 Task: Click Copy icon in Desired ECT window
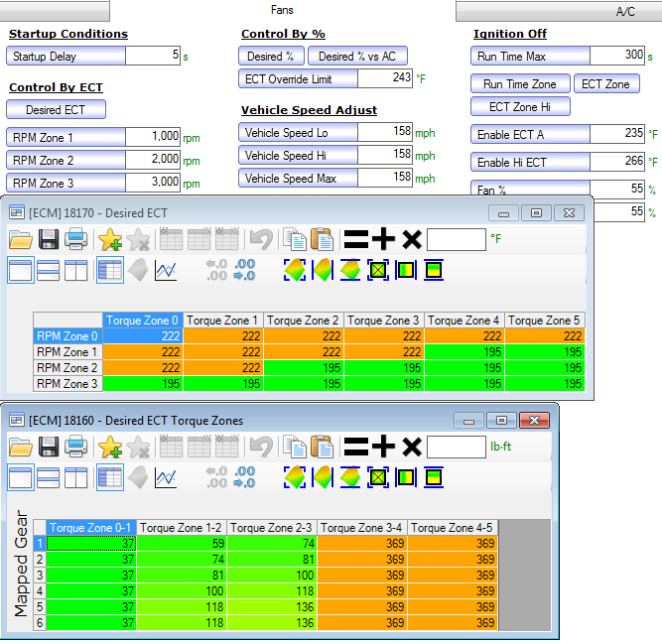point(294,238)
